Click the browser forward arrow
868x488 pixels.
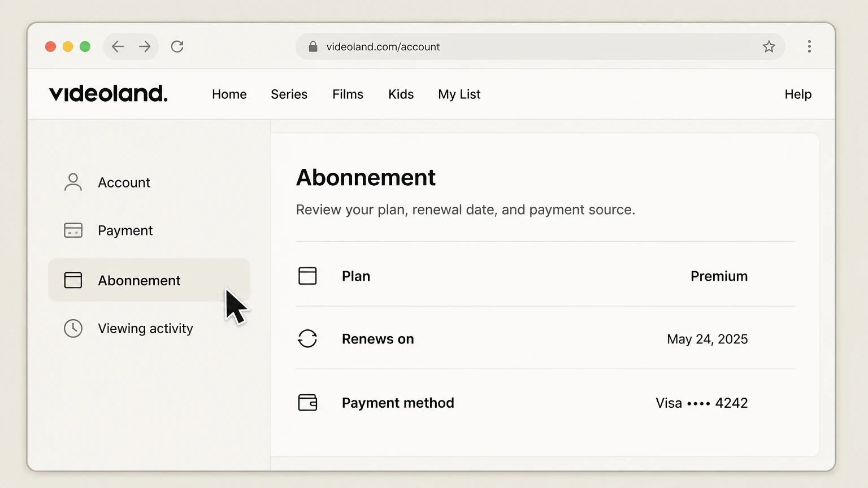[x=145, y=46]
